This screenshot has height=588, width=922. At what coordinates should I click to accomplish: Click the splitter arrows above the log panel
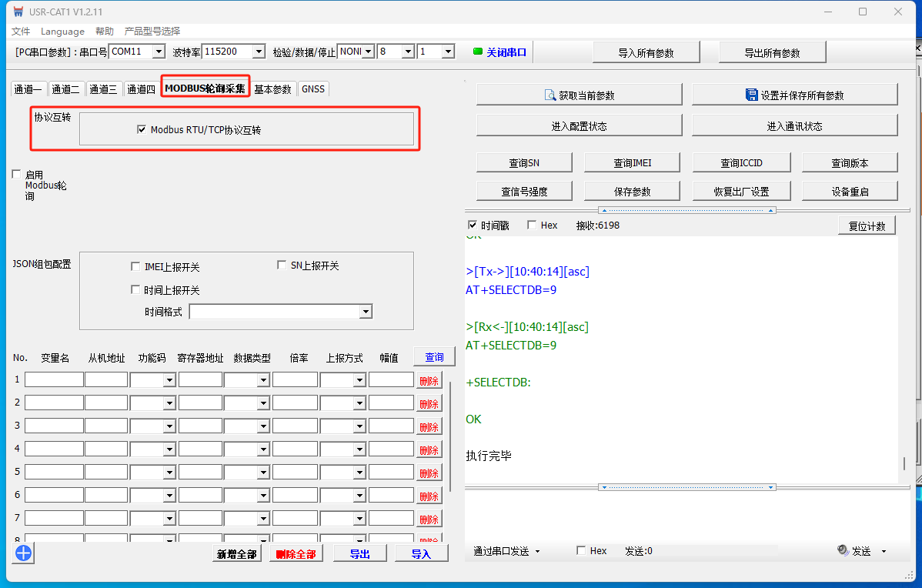(686, 210)
